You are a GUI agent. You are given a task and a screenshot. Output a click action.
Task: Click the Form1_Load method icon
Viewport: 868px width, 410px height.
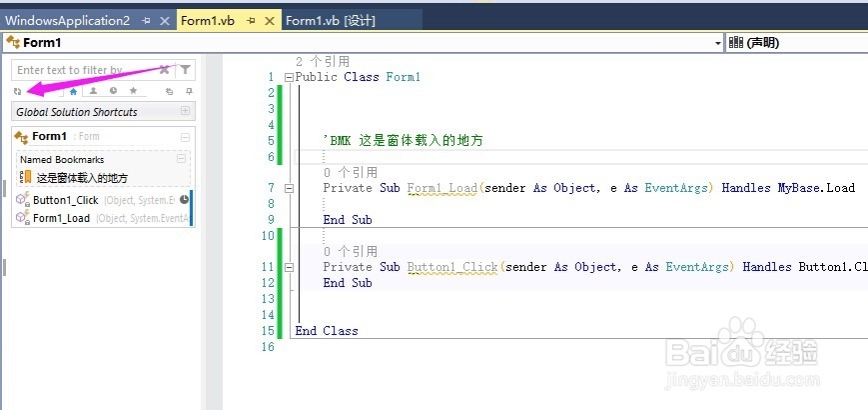click(22, 218)
